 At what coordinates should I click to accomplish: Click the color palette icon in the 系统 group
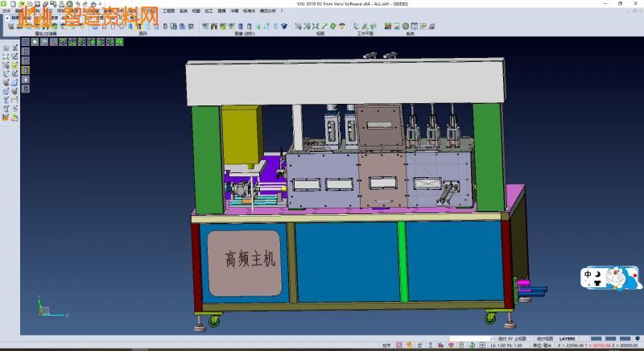point(388,27)
